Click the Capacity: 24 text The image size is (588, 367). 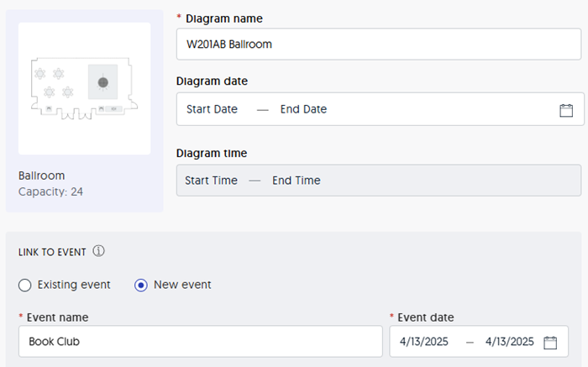(50, 191)
